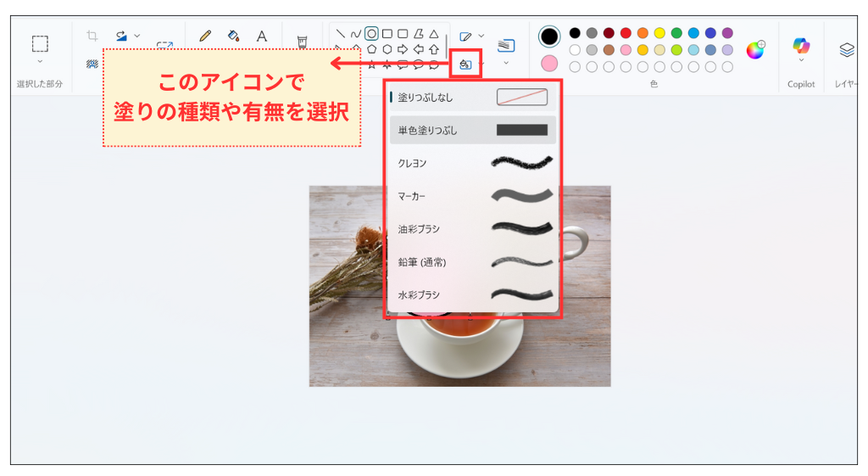
Task: Select the pink secondary color circle
Action: 549,64
